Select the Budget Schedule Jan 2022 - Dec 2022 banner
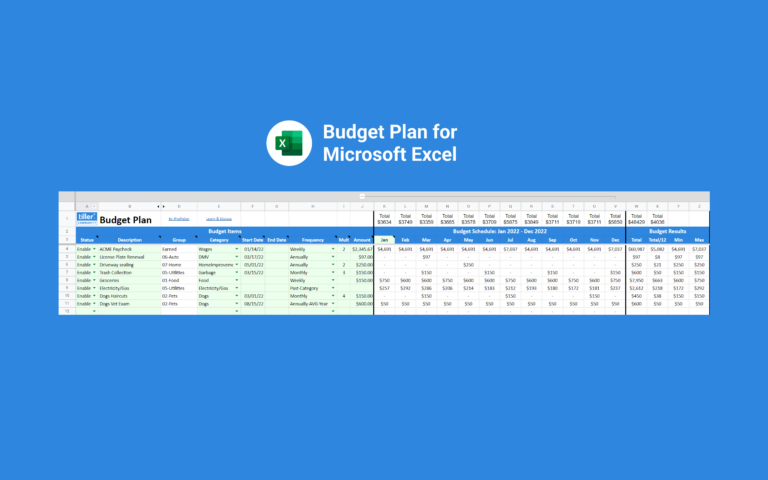 [x=500, y=231]
